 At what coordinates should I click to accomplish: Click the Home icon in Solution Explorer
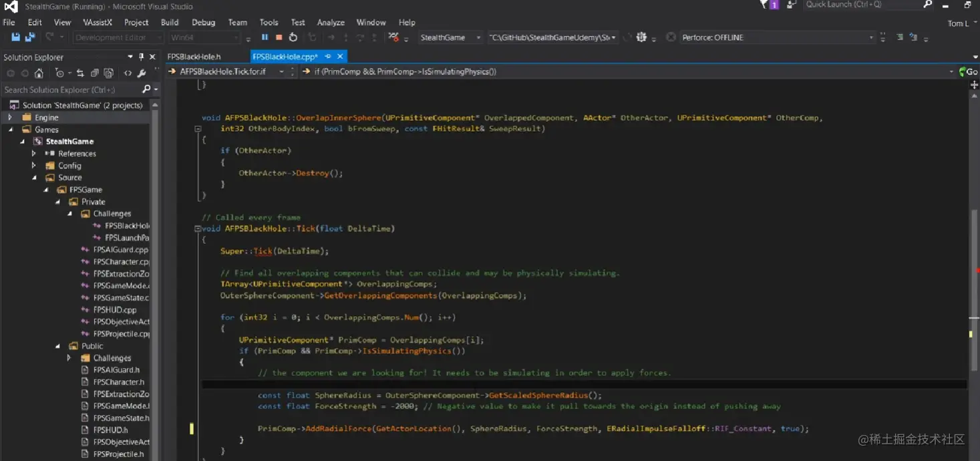point(39,73)
